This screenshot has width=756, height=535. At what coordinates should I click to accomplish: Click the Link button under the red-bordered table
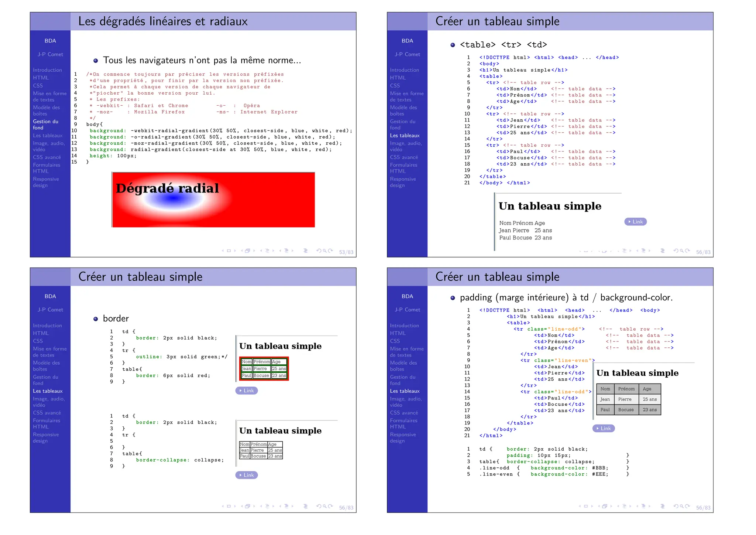247,391
